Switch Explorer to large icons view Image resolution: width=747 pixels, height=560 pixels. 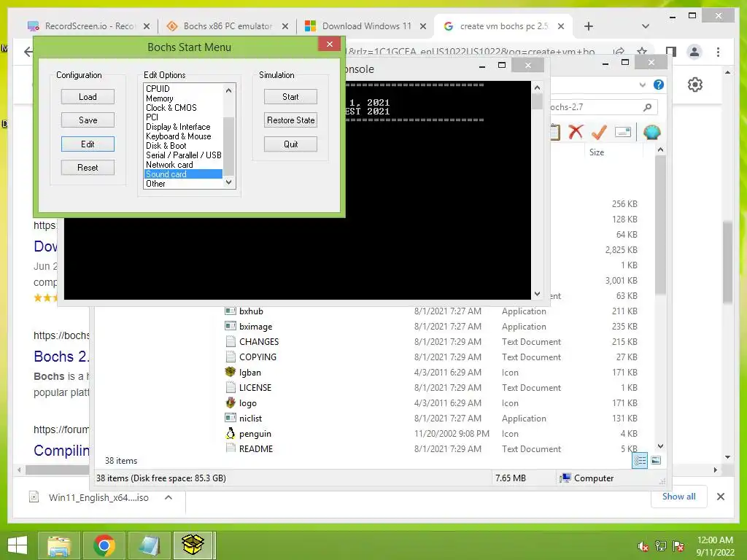coord(656,460)
